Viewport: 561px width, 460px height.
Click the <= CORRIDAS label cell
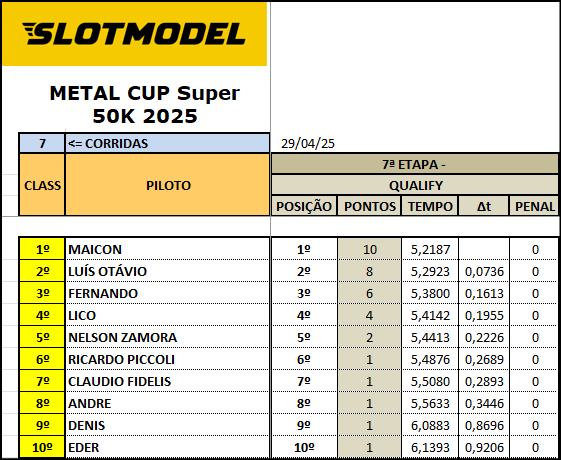click(167, 143)
